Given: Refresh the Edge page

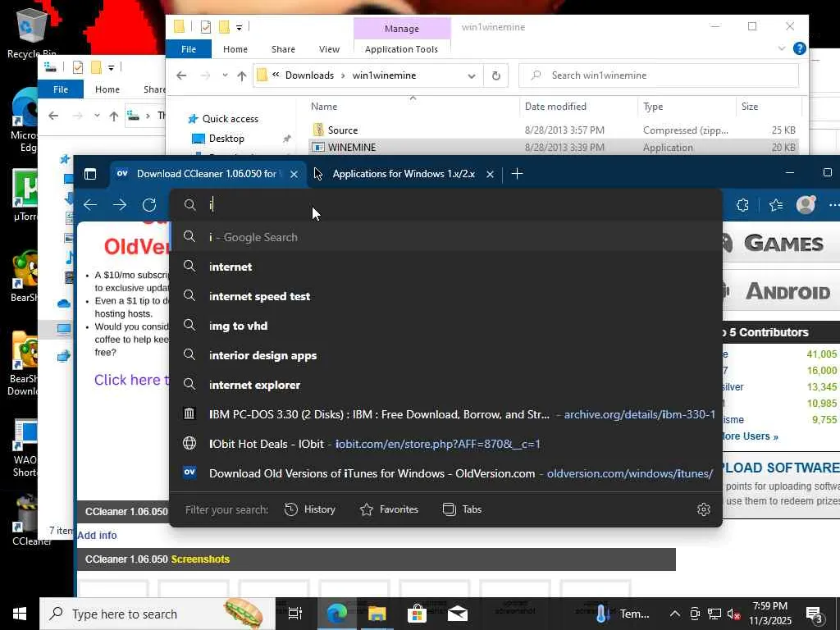Looking at the screenshot, I should tap(149, 204).
